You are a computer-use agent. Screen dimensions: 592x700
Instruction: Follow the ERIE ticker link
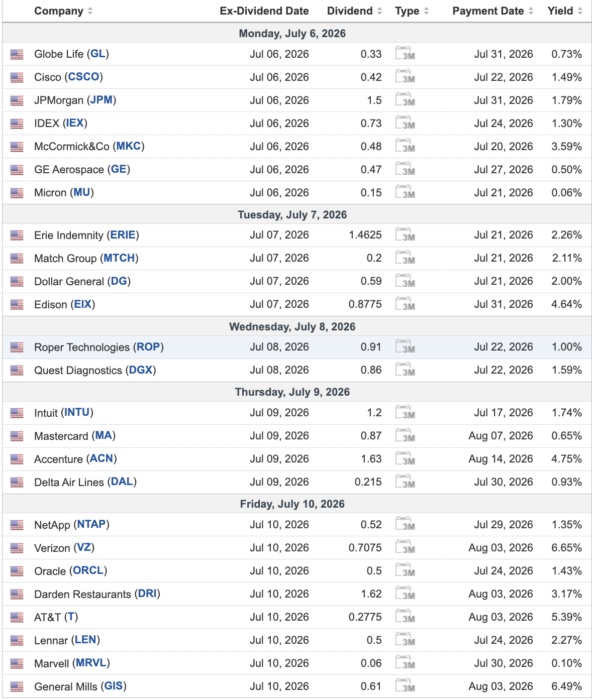click(123, 235)
